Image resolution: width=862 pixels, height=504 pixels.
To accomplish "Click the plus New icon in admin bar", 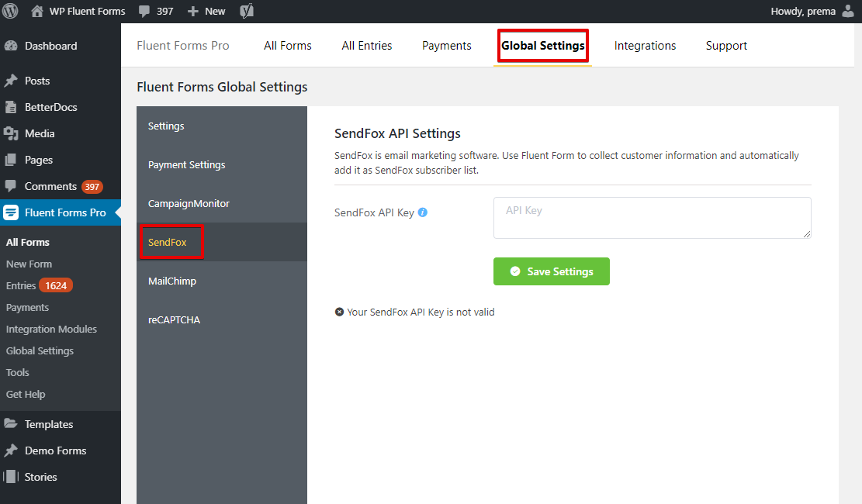I will pyautogui.click(x=193, y=11).
